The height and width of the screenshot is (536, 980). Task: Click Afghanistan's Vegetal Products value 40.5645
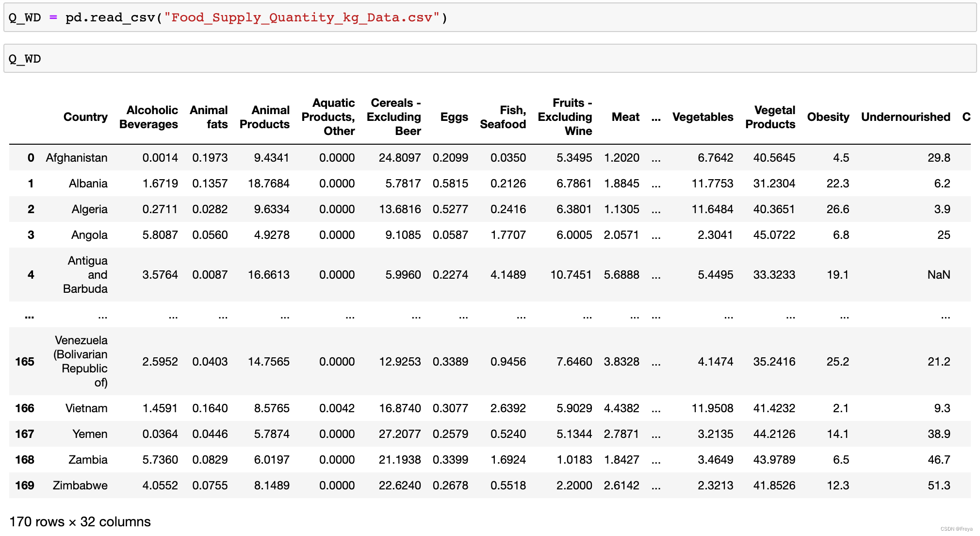774,158
